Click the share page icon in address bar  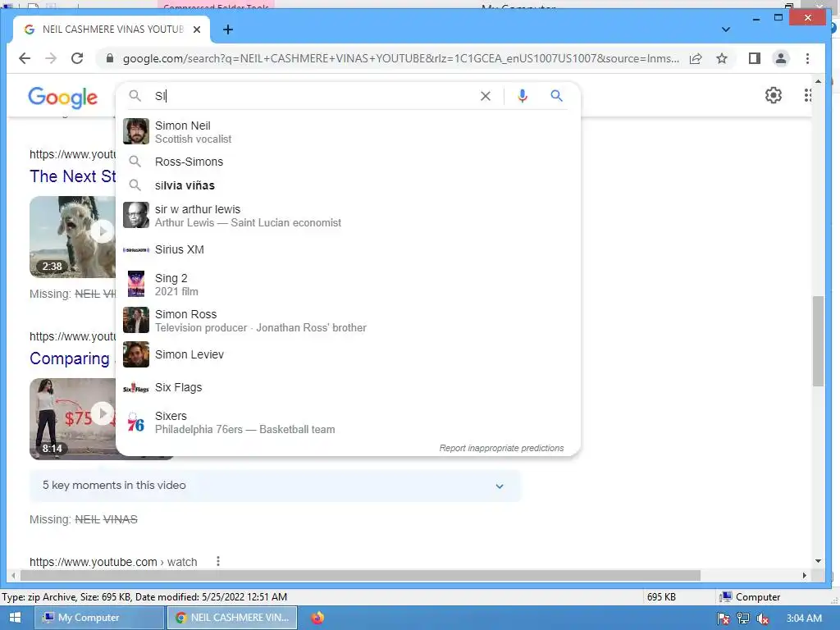696,58
